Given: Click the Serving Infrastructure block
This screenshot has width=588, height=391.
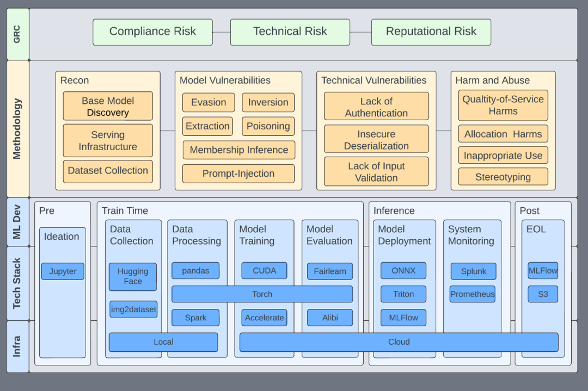Looking at the screenshot, I should coord(108,140).
